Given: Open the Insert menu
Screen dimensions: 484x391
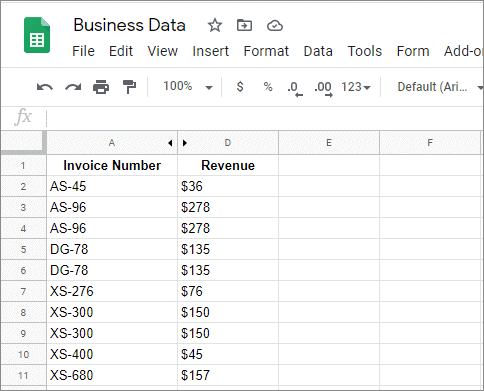Looking at the screenshot, I should [x=210, y=51].
